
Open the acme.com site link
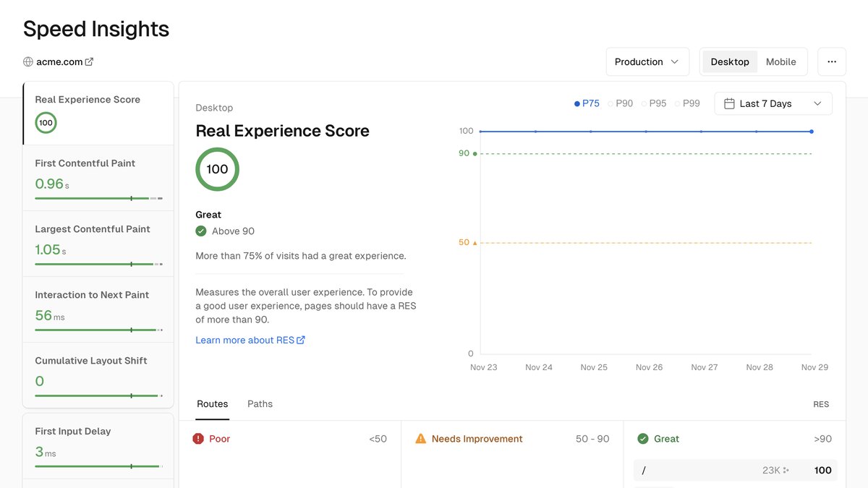[x=59, y=62]
